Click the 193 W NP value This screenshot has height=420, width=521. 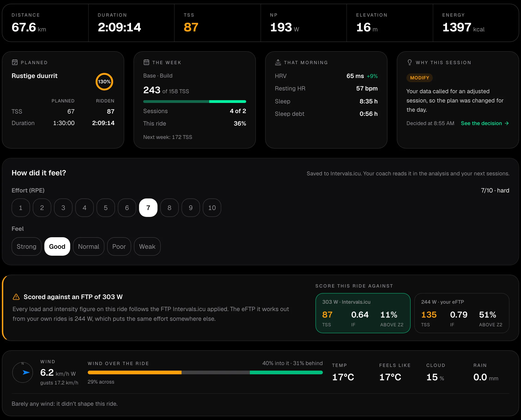(285, 27)
